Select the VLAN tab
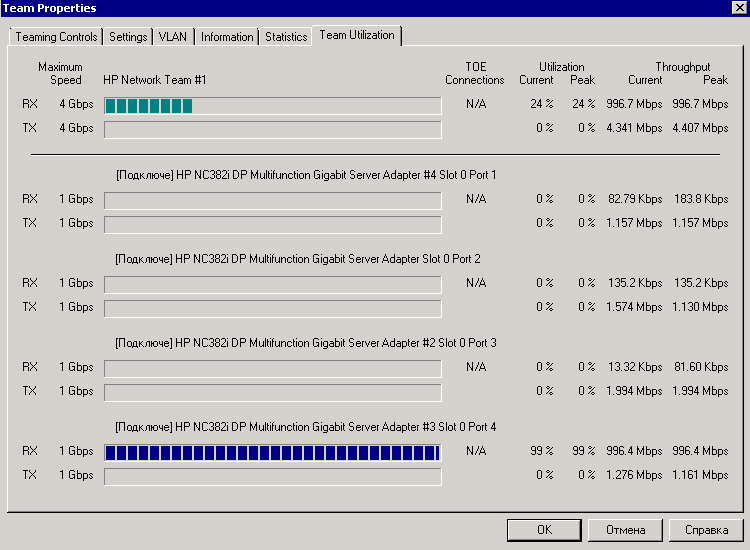The height and width of the screenshot is (550, 750). pos(173,37)
